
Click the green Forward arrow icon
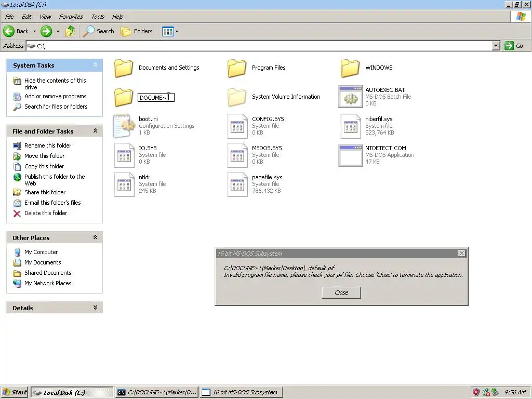46,31
